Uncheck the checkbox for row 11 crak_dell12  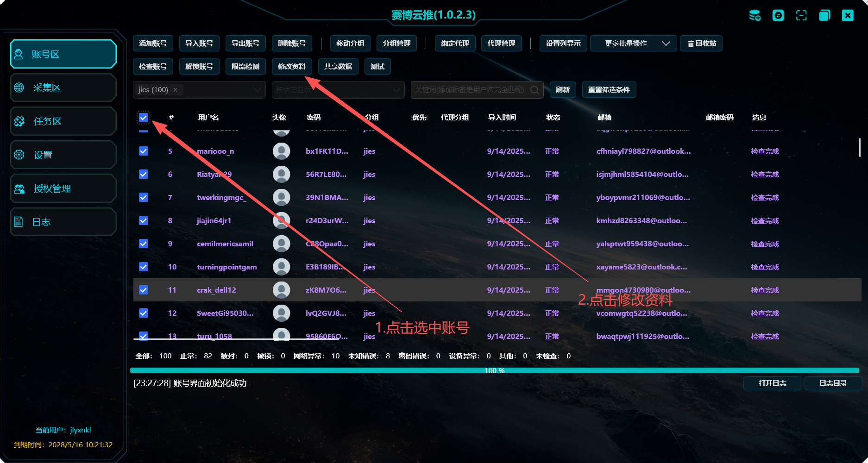(x=144, y=290)
